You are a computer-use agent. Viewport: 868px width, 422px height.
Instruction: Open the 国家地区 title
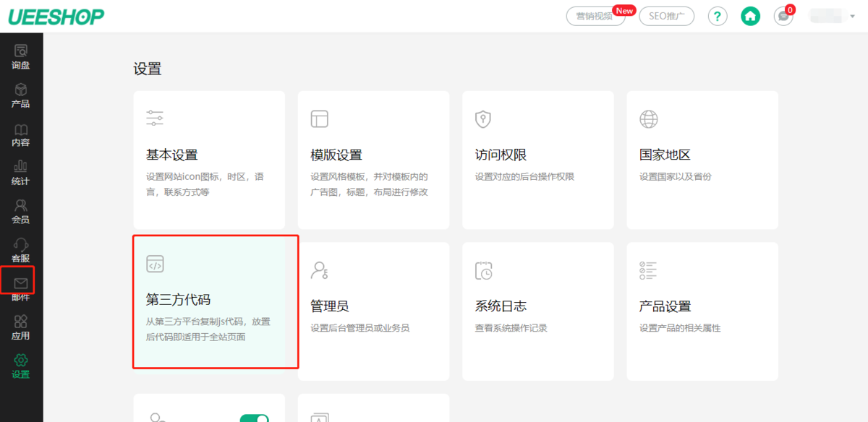665,155
